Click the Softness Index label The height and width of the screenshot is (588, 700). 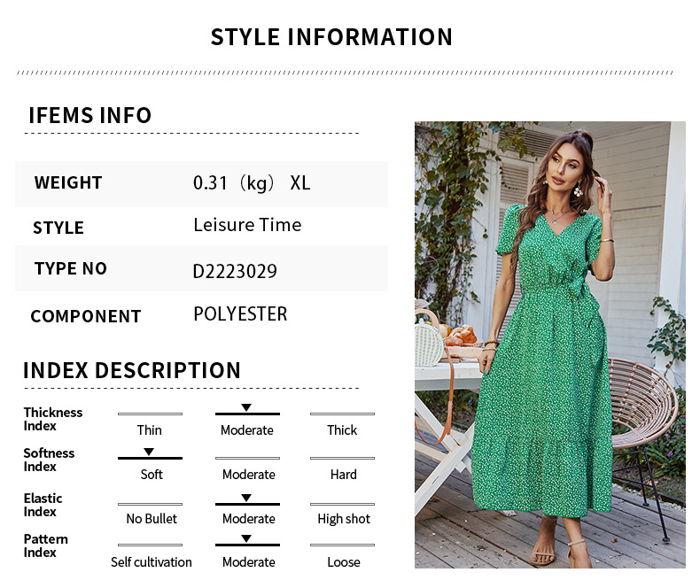[x=49, y=460]
